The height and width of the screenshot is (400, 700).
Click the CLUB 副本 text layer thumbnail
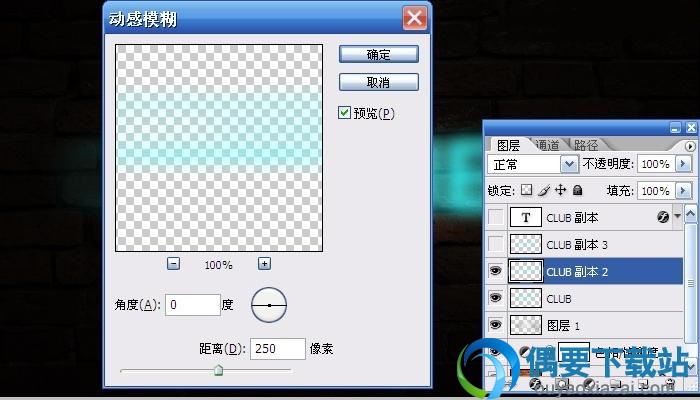point(526,217)
